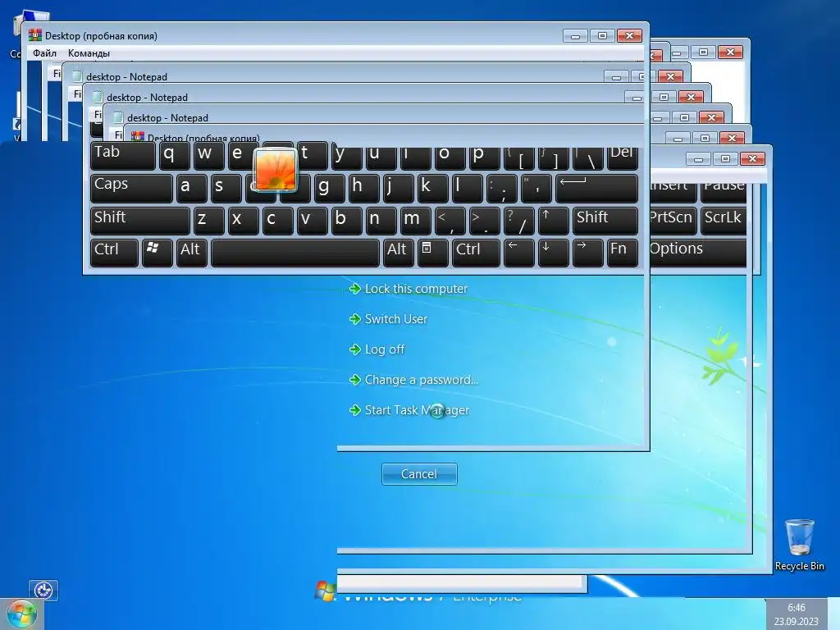The image size is (840, 630).
Task: Tap the a key
Action: tap(191, 188)
